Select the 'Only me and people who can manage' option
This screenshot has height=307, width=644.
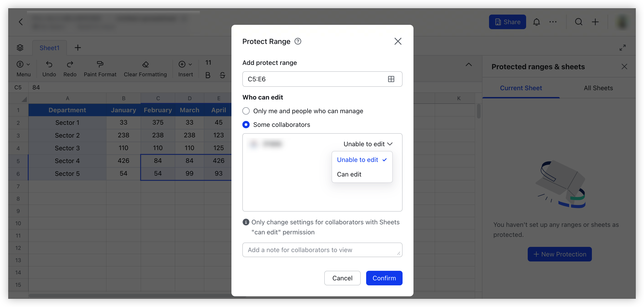246,111
